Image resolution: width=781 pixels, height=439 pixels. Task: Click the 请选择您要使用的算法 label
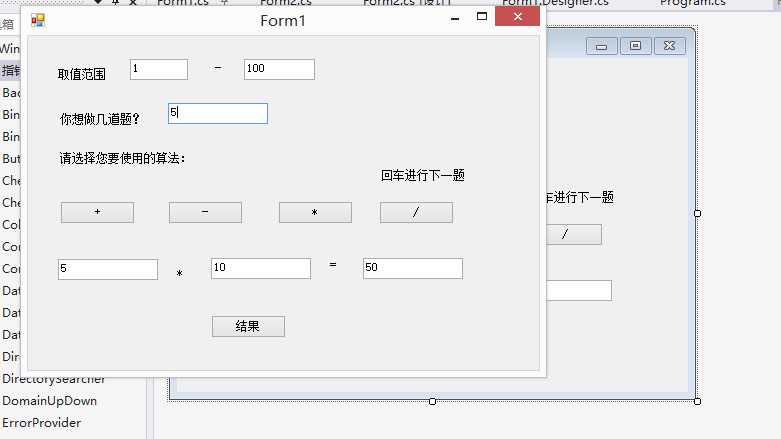click(x=123, y=158)
